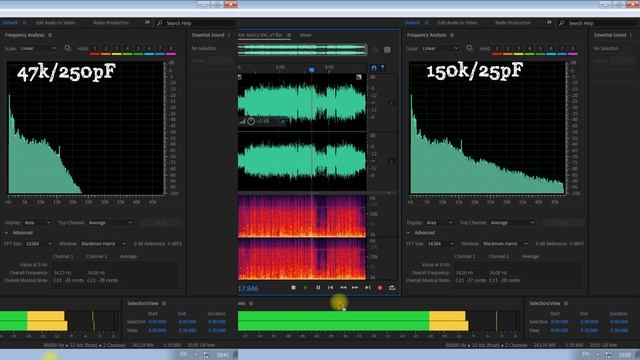This screenshot has height=360, width=640.
Task: Click the spectral display grid icon next to the overview
Action: point(387,50)
